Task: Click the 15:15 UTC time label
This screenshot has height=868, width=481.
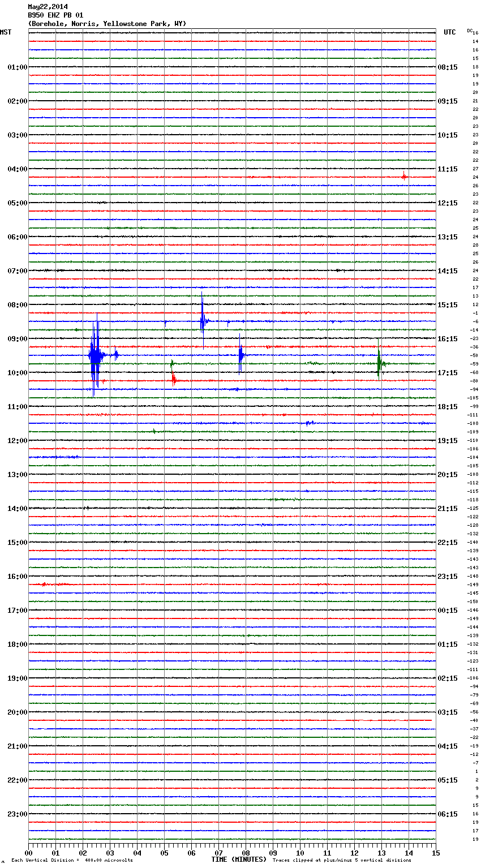Action: (x=448, y=304)
